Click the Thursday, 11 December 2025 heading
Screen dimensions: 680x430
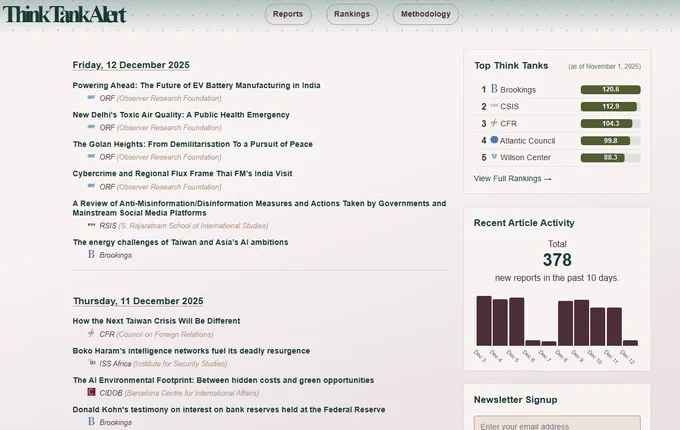pyautogui.click(x=138, y=301)
